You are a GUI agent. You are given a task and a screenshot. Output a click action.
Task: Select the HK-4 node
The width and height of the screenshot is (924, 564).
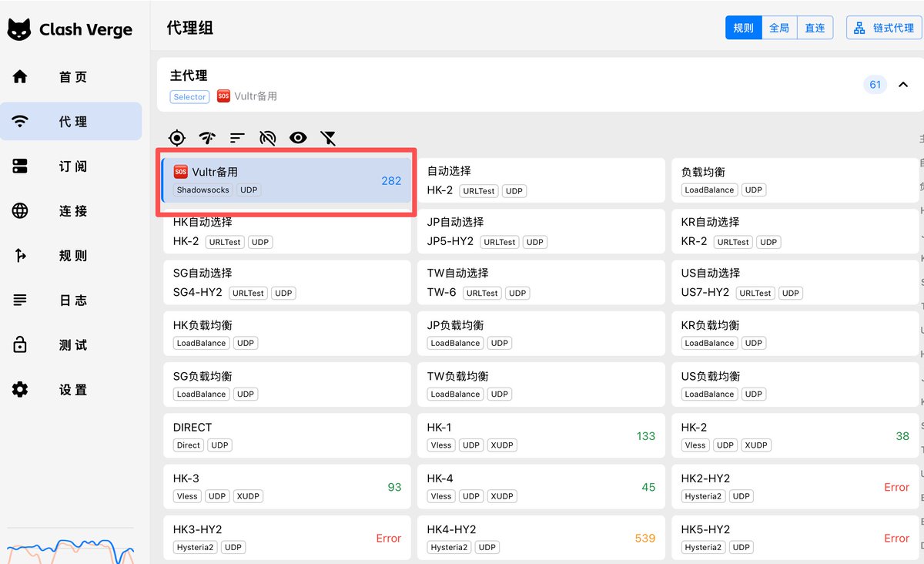pyautogui.click(x=541, y=487)
